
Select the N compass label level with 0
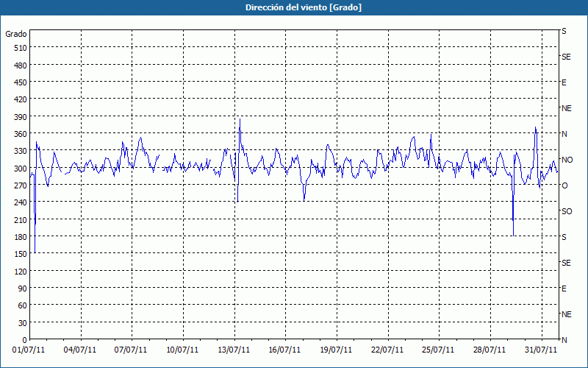(564, 340)
